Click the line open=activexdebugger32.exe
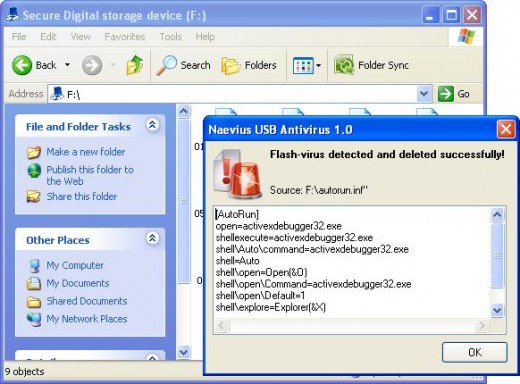This screenshot has width=520, height=384. click(279, 226)
